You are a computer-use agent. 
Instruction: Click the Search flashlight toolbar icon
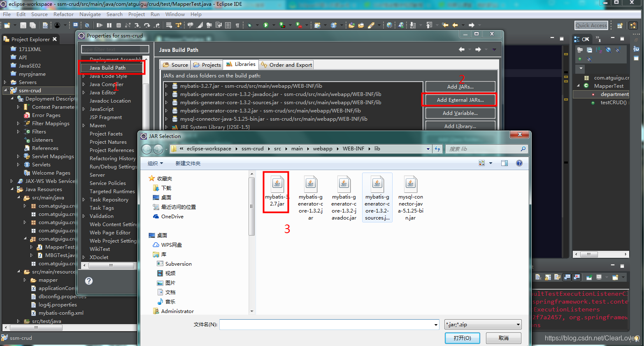pos(371,25)
